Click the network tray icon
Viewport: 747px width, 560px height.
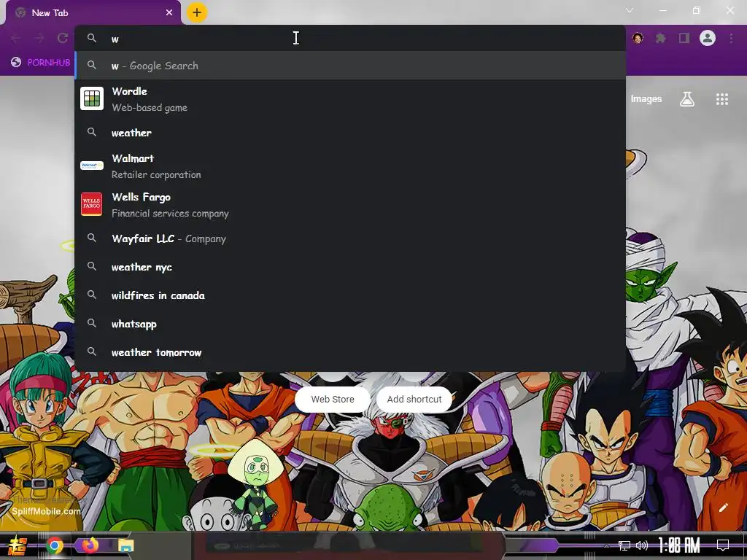coord(624,545)
